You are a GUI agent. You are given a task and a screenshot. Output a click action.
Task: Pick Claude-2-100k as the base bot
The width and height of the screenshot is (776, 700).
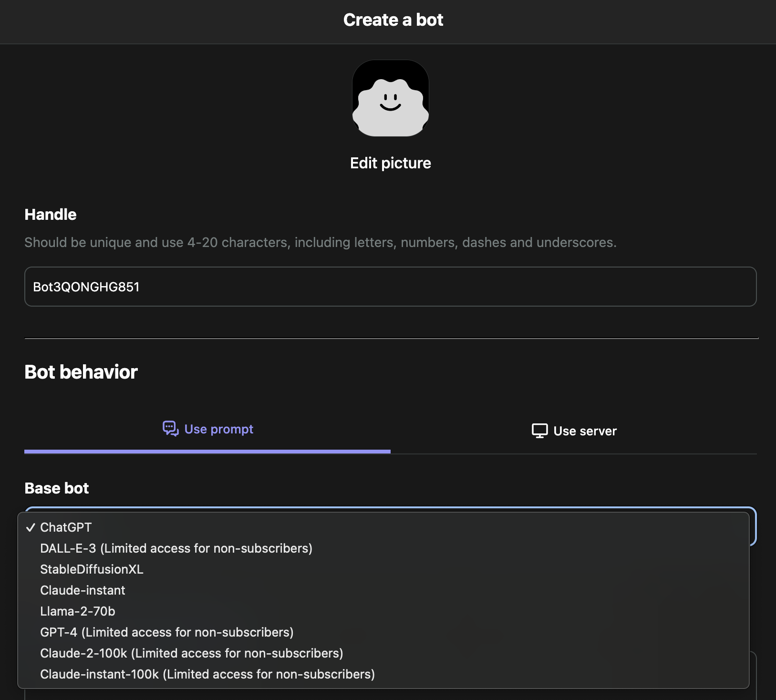click(383, 653)
